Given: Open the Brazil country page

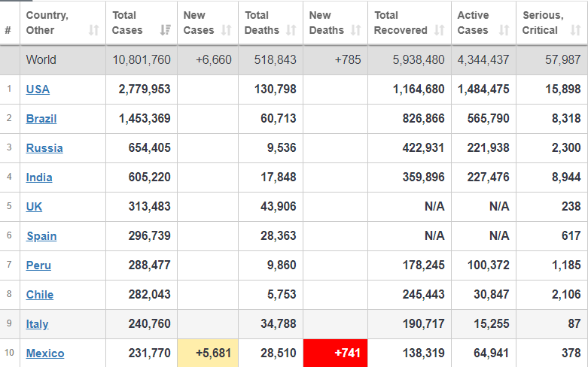Looking at the screenshot, I should coord(41,119).
